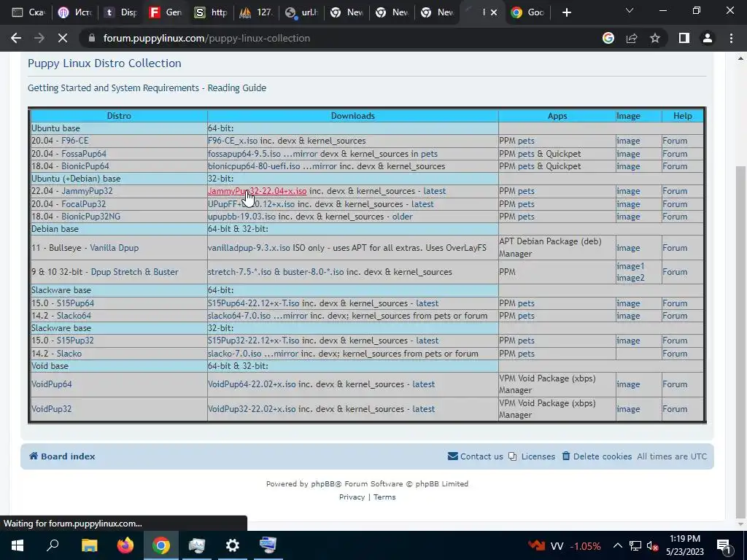Open Google account icon in address bar
747x560 pixels.
coord(608,38)
